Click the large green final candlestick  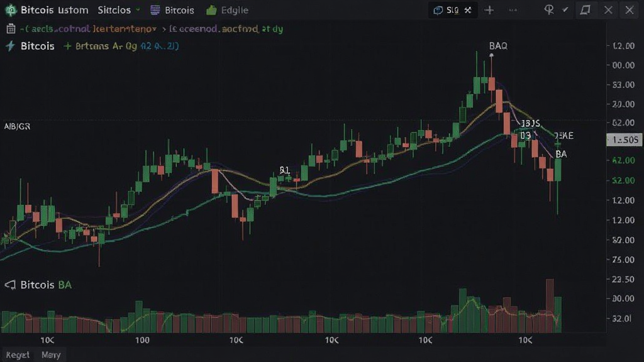click(x=558, y=170)
